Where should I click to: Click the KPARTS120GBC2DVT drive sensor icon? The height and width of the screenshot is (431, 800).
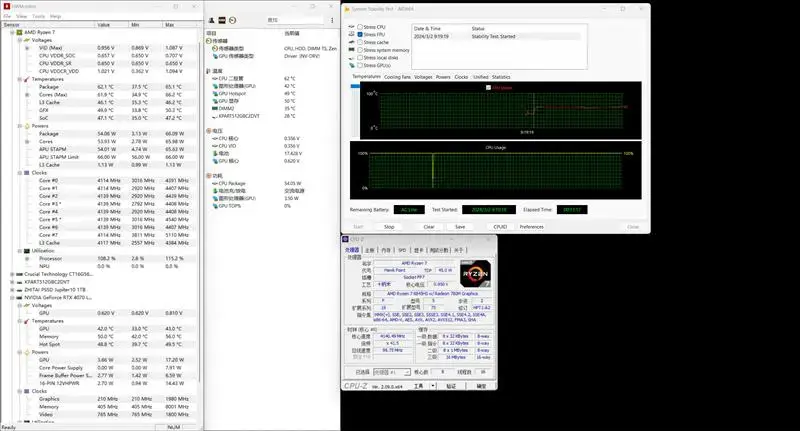click(215, 116)
